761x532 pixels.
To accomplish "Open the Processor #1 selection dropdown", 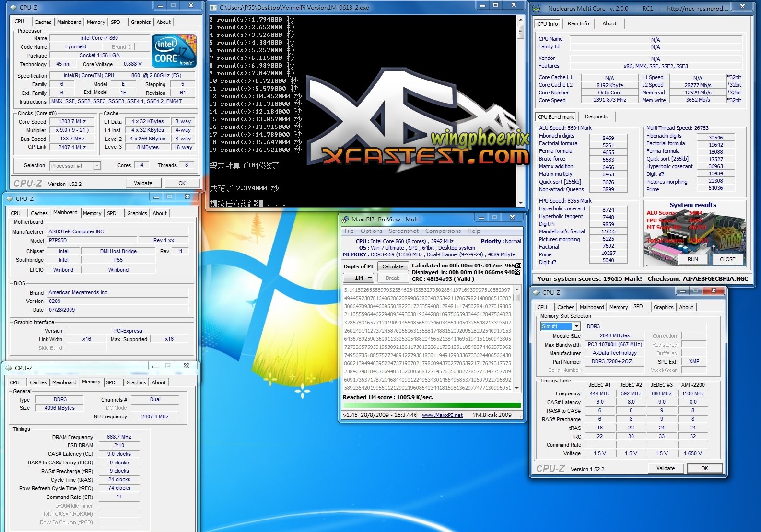I will coord(97,166).
